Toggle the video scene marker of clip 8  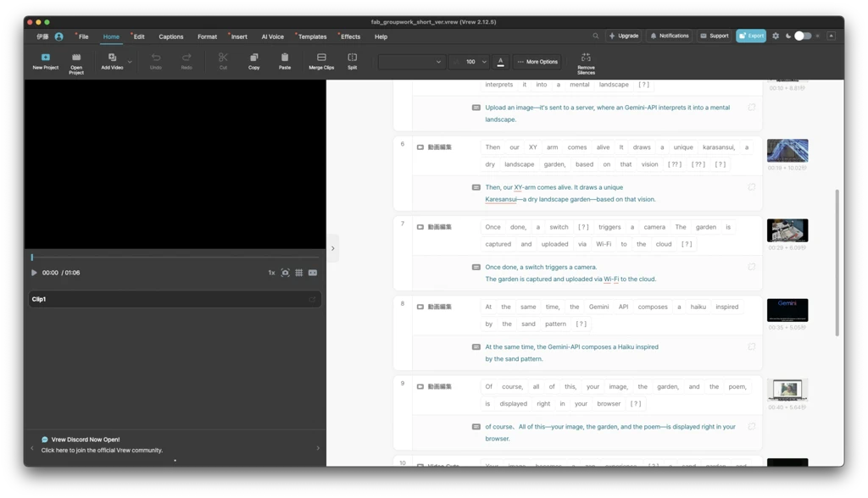click(420, 307)
